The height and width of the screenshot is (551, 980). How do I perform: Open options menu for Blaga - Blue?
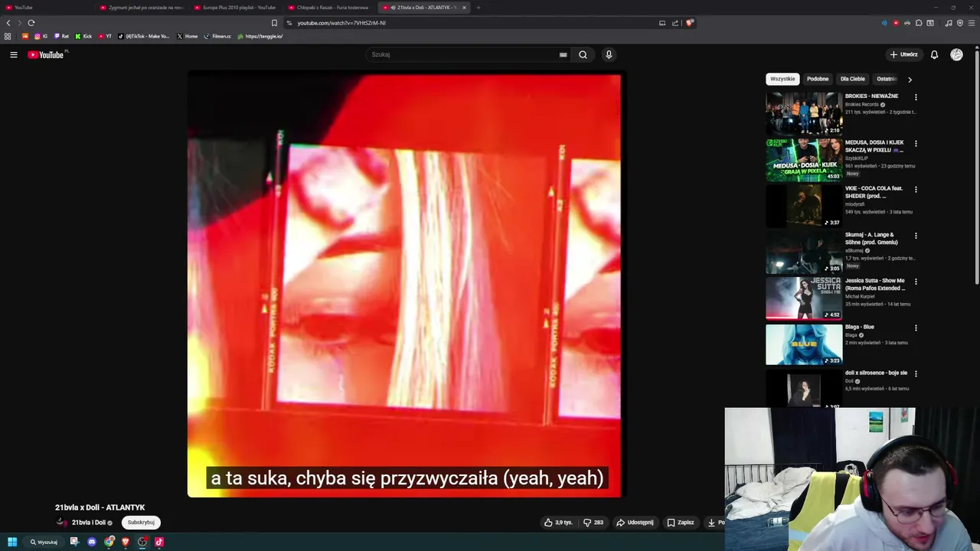[x=916, y=328]
